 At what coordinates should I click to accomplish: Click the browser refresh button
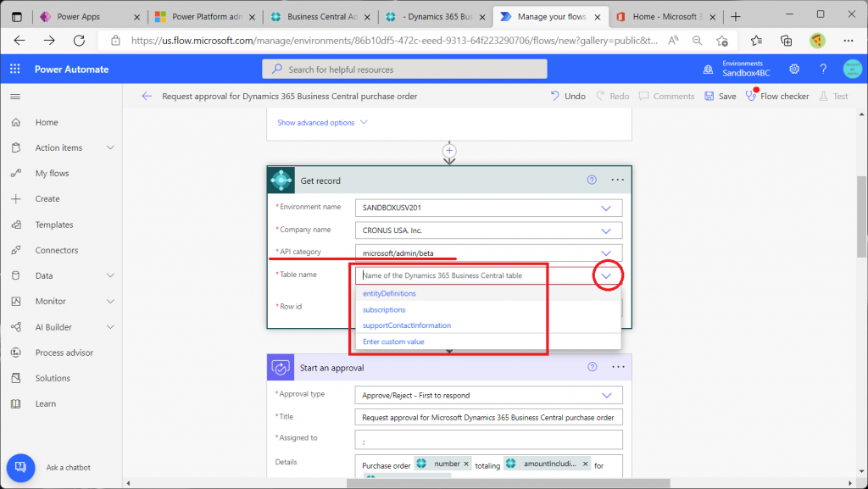coord(79,41)
